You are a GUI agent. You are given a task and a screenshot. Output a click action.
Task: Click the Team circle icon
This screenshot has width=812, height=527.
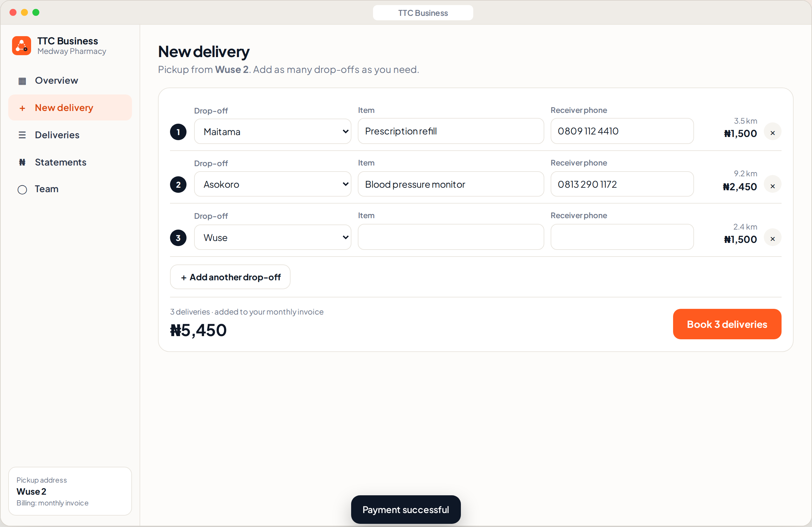[x=22, y=190]
